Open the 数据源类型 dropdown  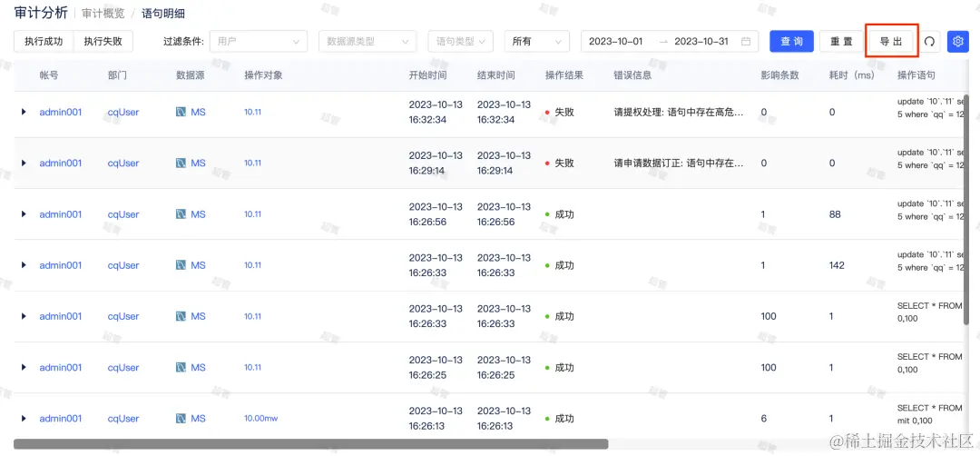coord(367,41)
